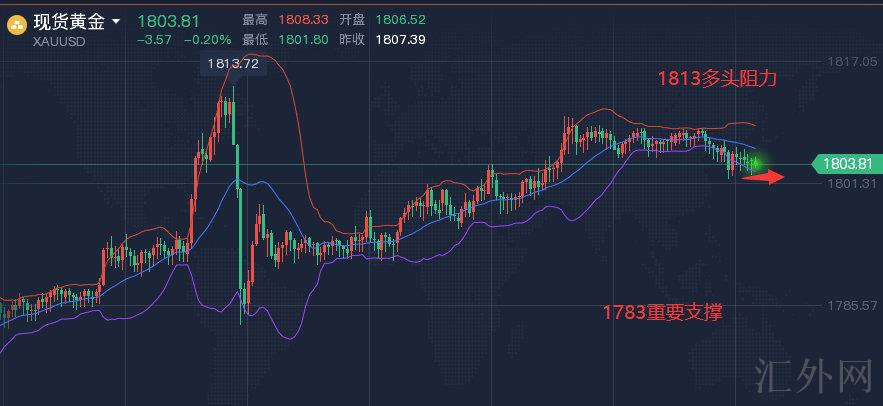
Task: Click the 1785.57 price axis label
Action: pos(852,305)
